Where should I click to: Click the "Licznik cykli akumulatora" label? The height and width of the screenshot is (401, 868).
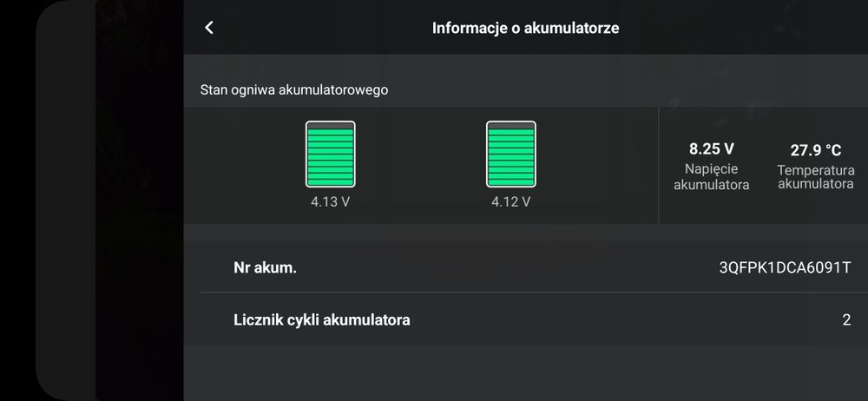(x=322, y=320)
